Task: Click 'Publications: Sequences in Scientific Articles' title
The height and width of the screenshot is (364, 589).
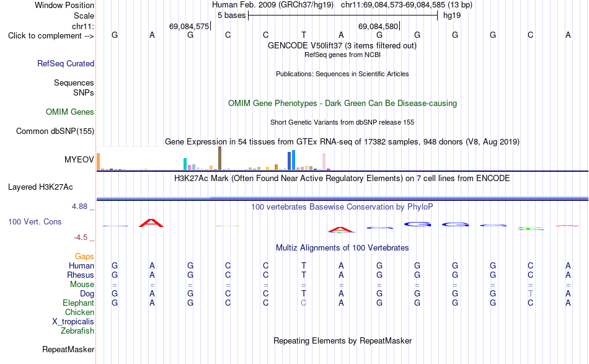Action: (x=342, y=74)
